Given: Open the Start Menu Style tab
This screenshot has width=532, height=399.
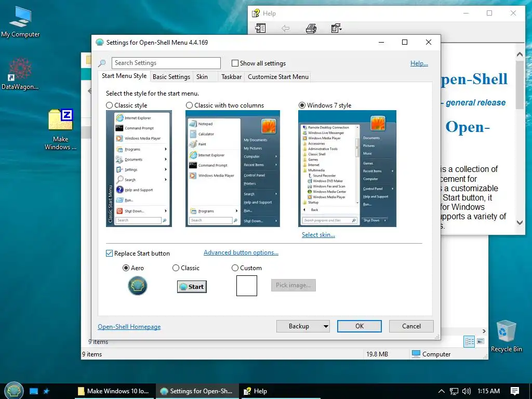Looking at the screenshot, I should (124, 76).
